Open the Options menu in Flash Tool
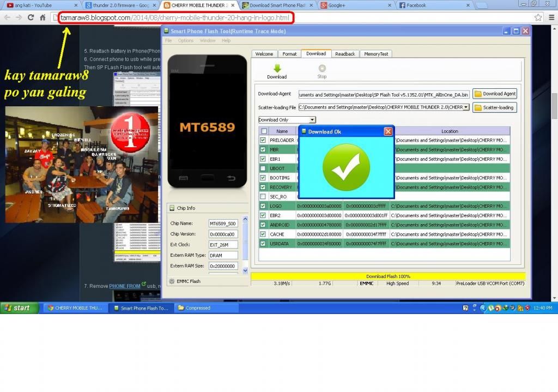The width and height of the screenshot is (558, 392). click(x=186, y=40)
